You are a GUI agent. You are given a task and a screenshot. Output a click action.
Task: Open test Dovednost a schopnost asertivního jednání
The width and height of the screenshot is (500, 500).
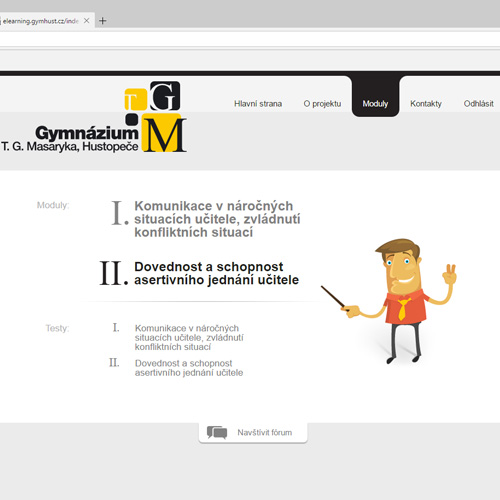[x=189, y=368]
